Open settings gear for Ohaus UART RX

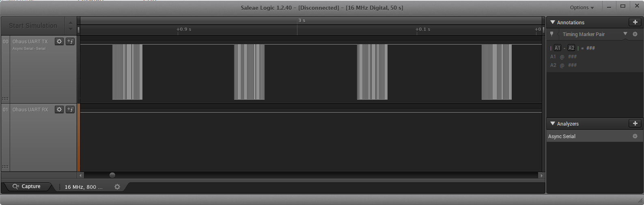pos(59,109)
